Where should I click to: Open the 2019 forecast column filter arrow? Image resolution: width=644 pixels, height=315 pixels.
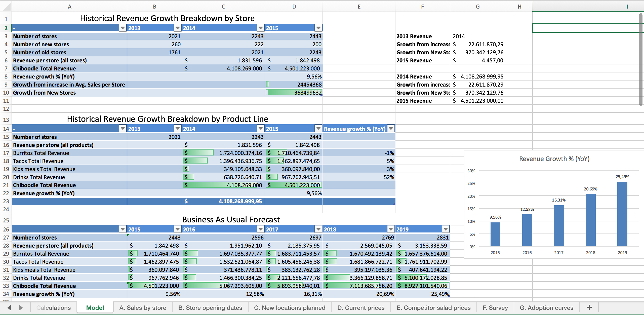click(446, 229)
